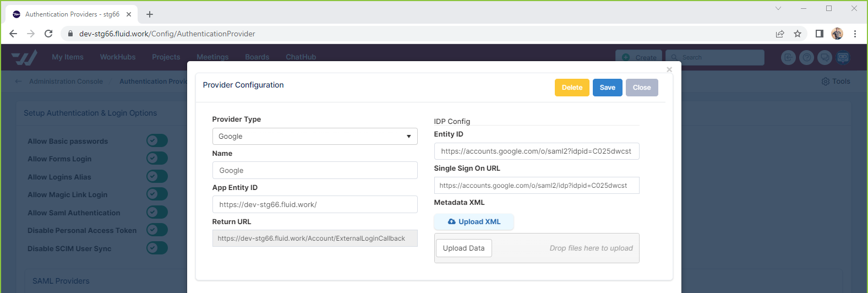Disable the SCIM User Sync toggle
The height and width of the screenshot is (293, 868).
(157, 248)
